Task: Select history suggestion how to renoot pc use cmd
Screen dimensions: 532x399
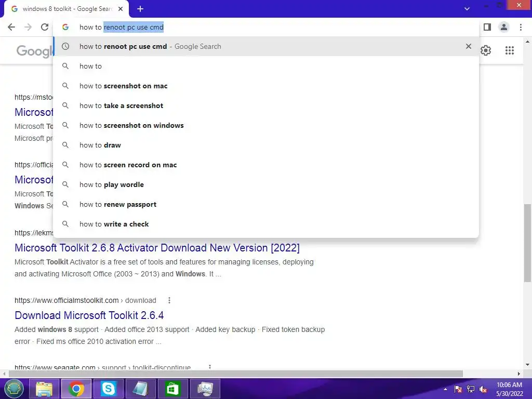Action: (x=267, y=46)
